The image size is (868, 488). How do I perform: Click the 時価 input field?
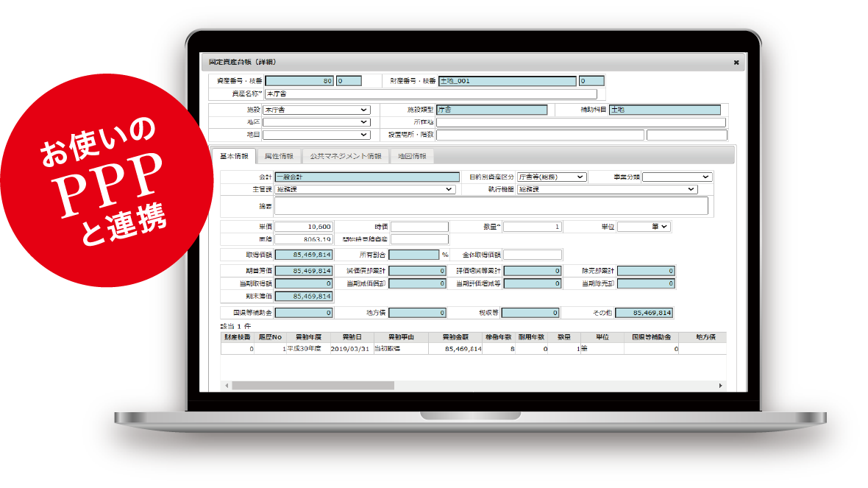[419, 227]
